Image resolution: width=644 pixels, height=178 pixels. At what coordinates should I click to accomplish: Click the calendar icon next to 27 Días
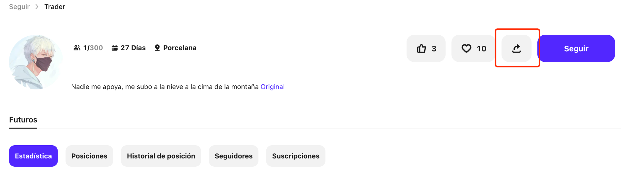(x=114, y=48)
